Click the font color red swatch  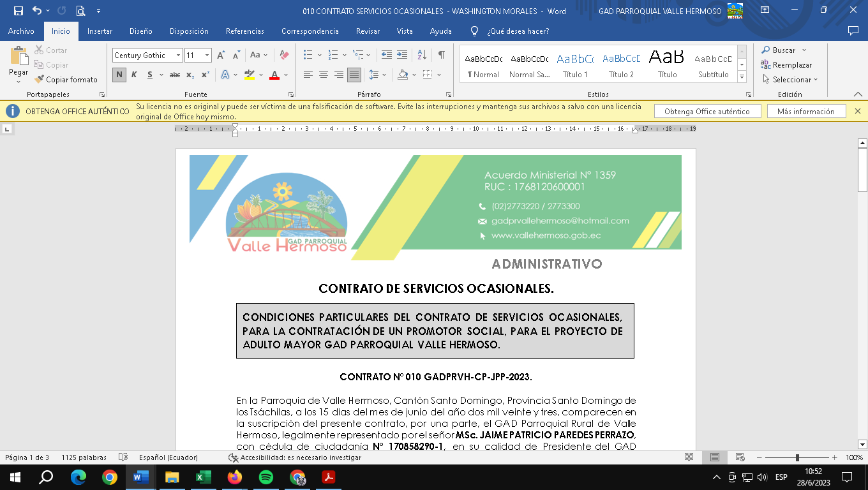pyautogui.click(x=274, y=75)
